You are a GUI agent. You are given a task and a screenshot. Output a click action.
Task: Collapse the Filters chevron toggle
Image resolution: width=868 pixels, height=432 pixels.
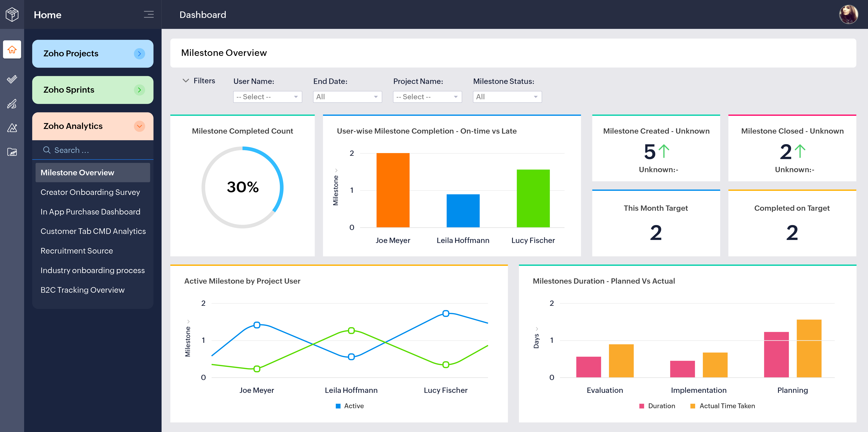coord(186,81)
